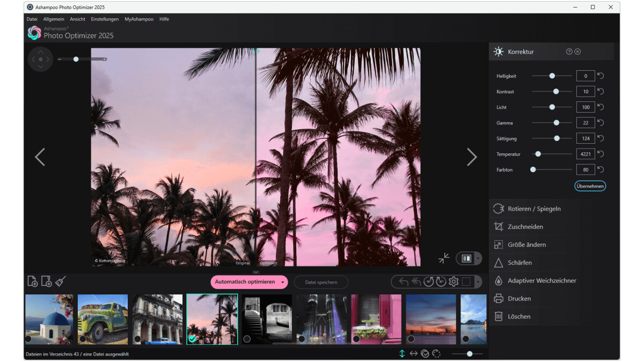Click the Datei speichern button
Viewport: 644px width, 362px height.
point(321,282)
